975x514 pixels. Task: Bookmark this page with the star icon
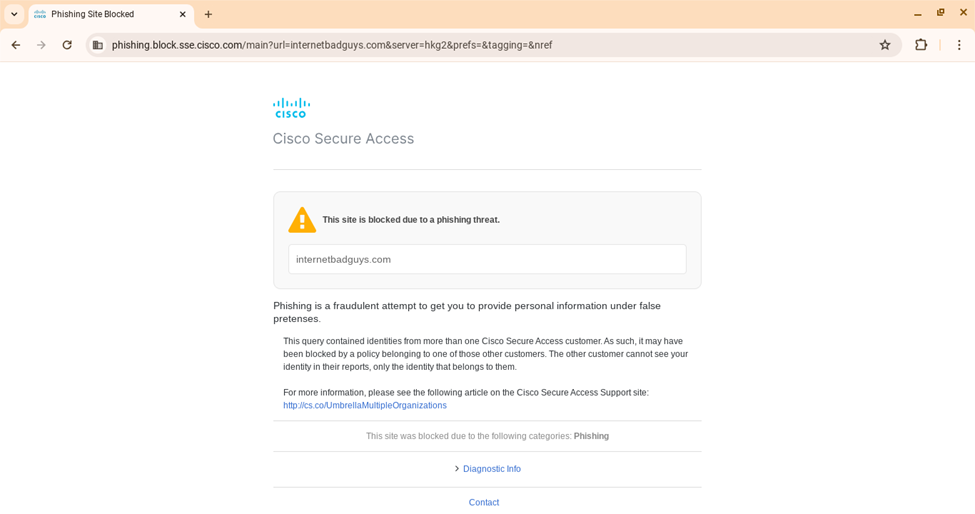[x=885, y=45]
